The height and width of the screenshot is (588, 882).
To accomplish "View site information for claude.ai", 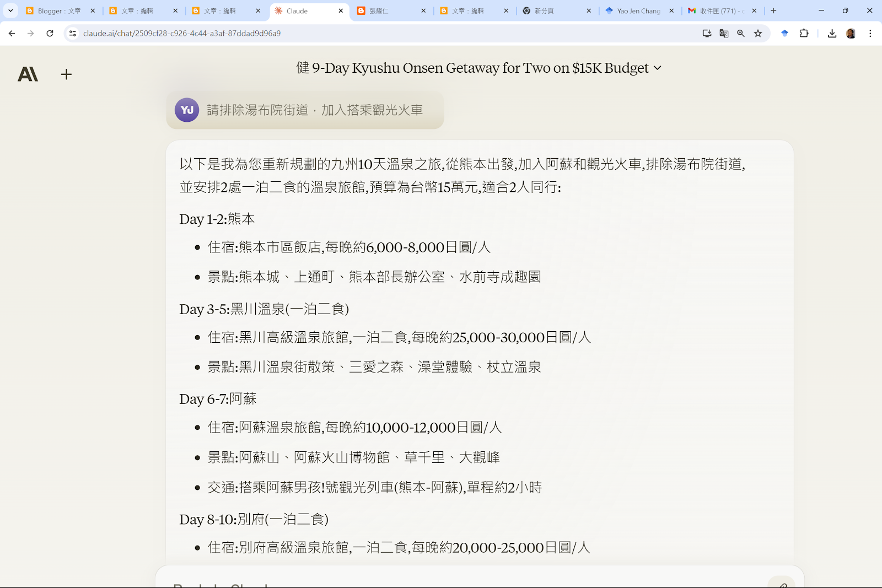I will (72, 34).
